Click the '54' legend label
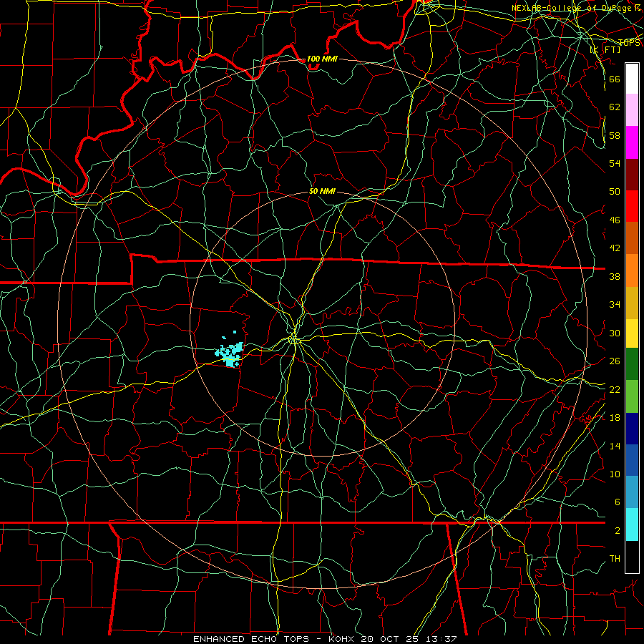 [615, 163]
